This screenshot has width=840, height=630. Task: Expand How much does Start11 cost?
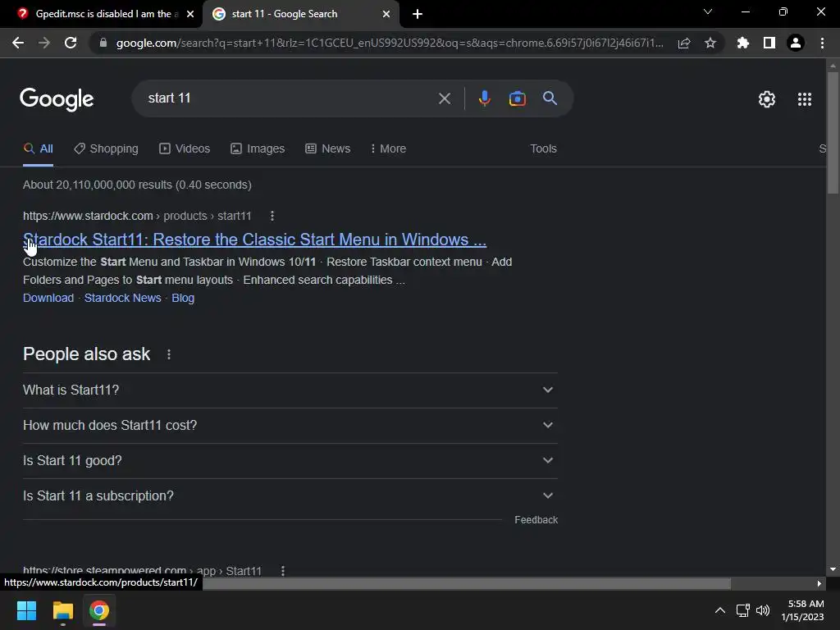290,426
